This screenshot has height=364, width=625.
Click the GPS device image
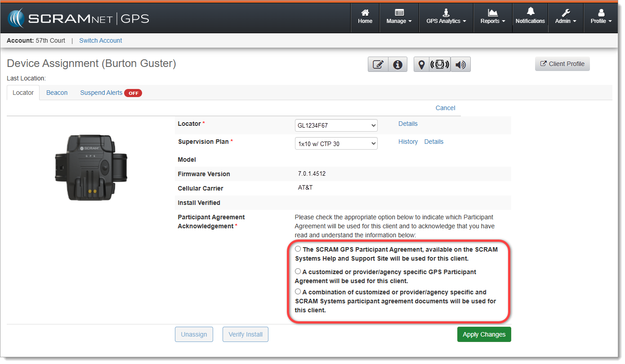91,167
